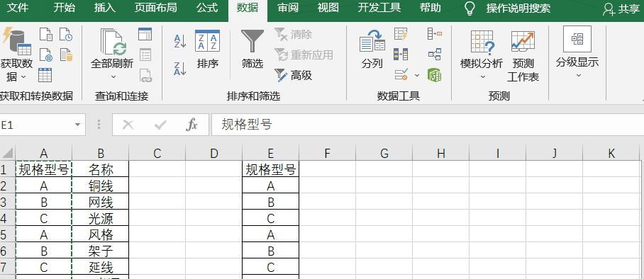The width and height of the screenshot is (644, 279).
Task: Click the 清除 clear filter button
Action: [293, 35]
